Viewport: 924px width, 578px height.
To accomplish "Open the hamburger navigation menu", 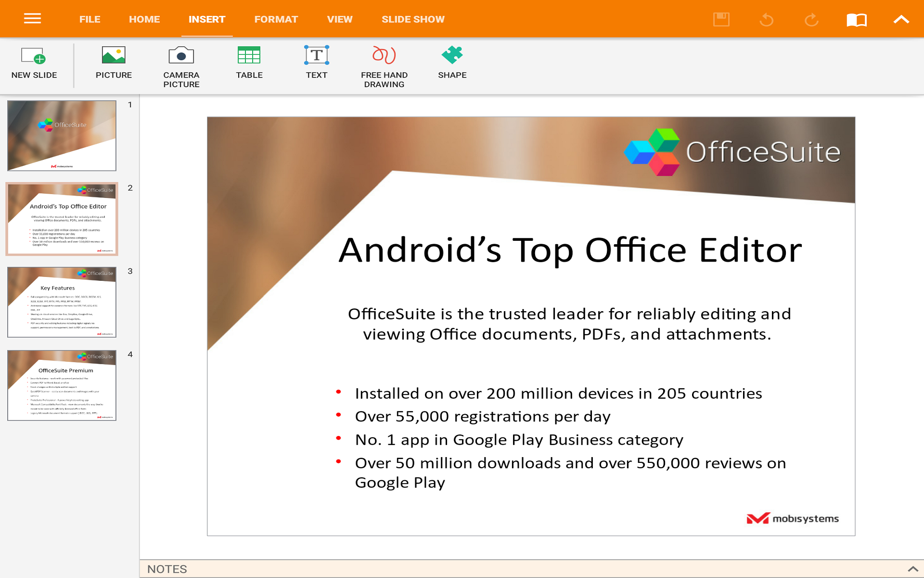I will 32,19.
